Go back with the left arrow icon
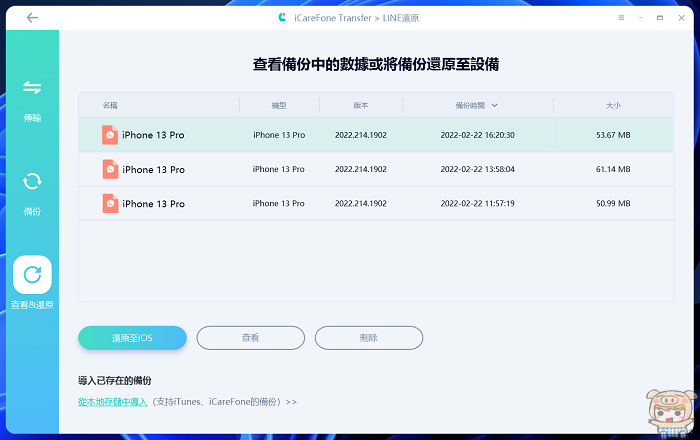The image size is (700, 440). (x=32, y=18)
